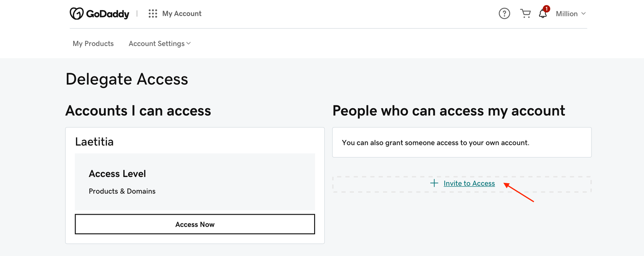644x256 pixels.
Task: Click the plus icon beside Invite to Access
Action: [434, 183]
